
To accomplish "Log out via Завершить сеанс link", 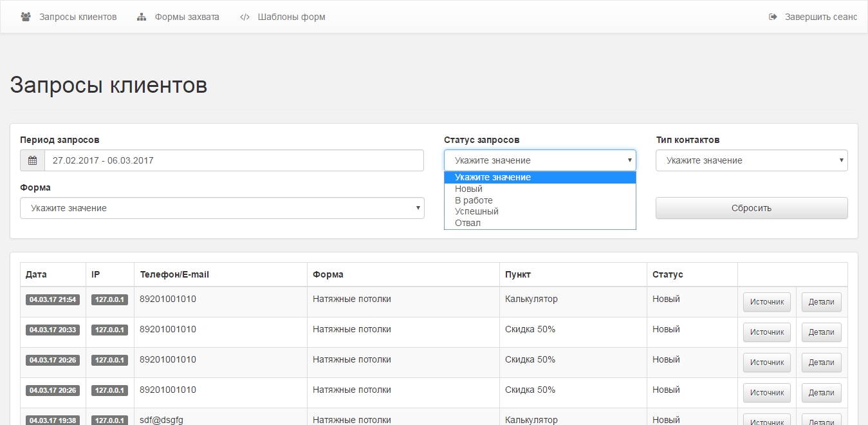I will tap(820, 17).
